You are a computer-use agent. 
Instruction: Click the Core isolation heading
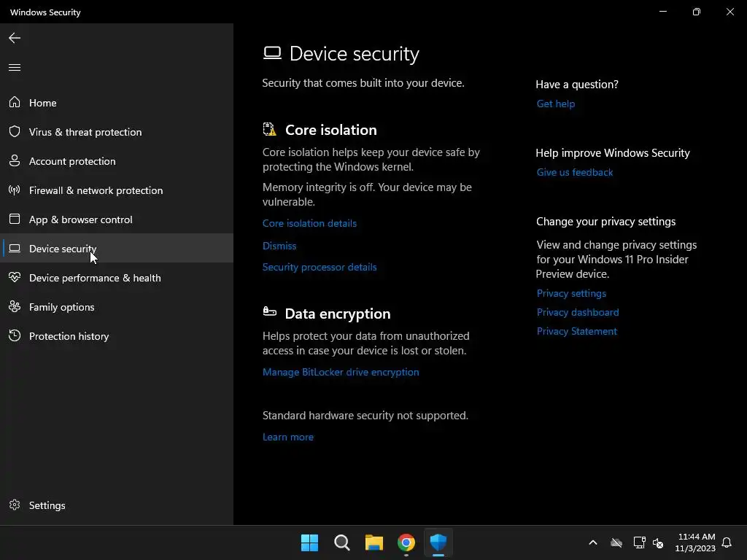click(330, 130)
